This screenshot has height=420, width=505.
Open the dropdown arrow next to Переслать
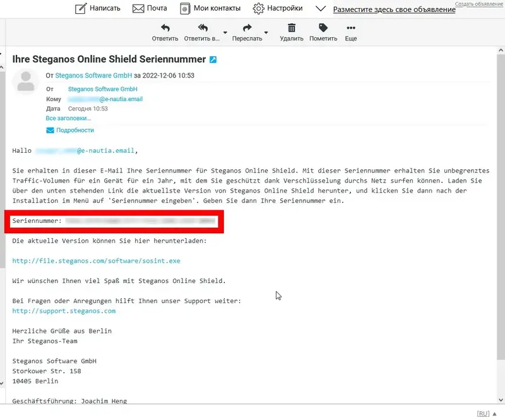tap(266, 33)
